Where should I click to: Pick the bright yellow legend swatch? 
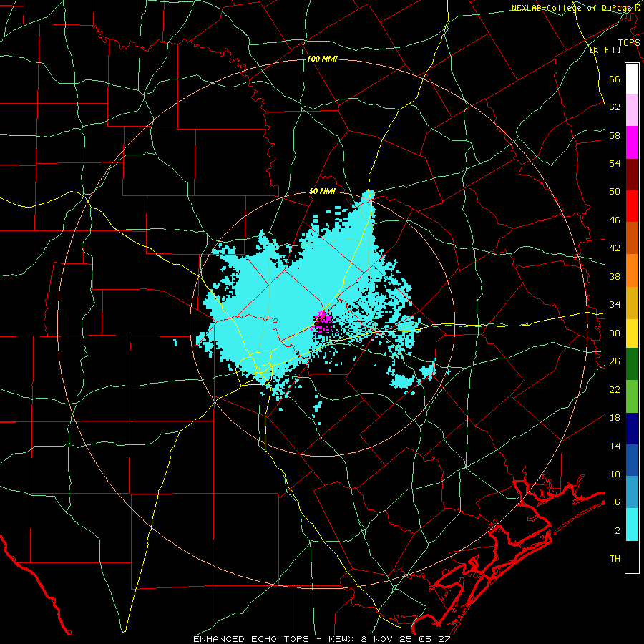click(632, 333)
